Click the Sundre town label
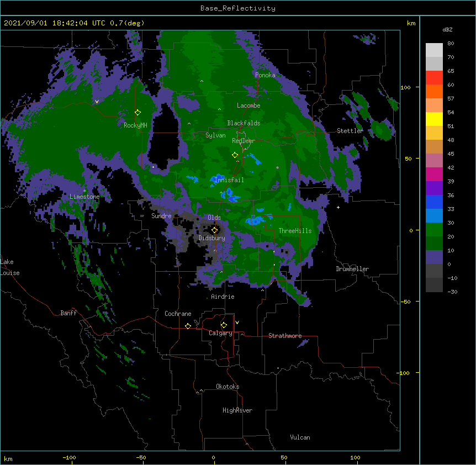Image resolution: width=476 pixels, height=465 pixels. (x=161, y=216)
